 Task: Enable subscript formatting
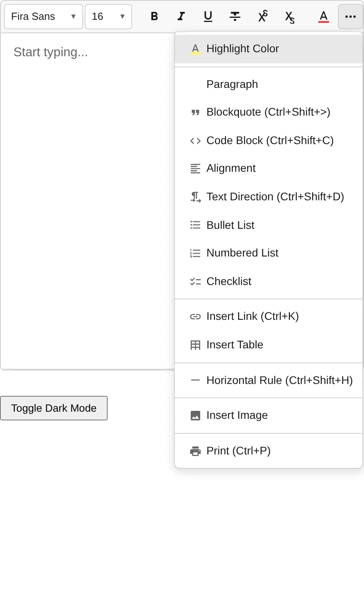click(289, 16)
